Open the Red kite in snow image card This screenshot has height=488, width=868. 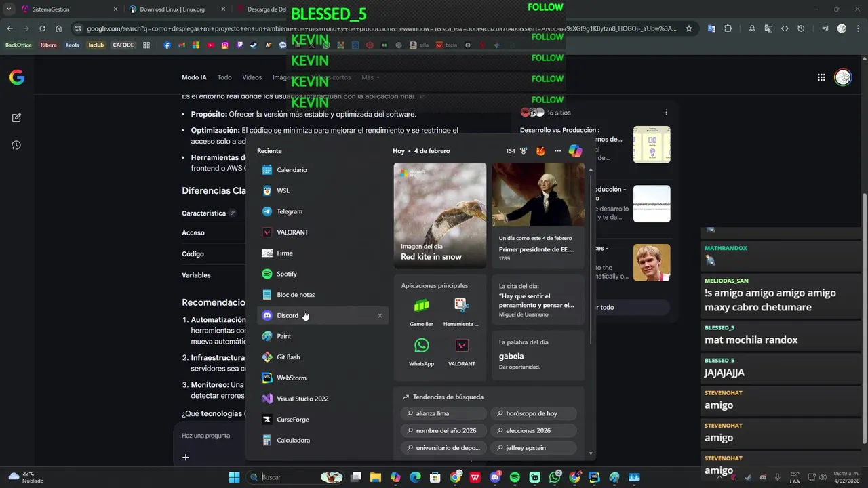(440, 216)
